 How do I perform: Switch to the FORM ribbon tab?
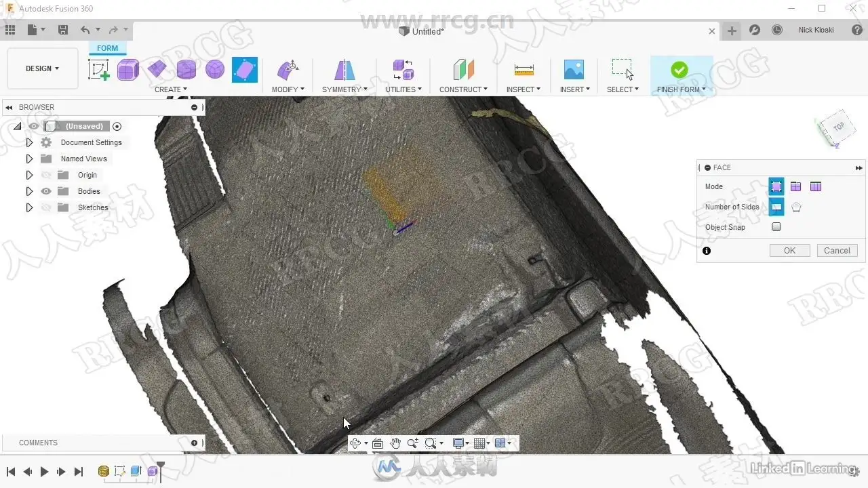(107, 48)
